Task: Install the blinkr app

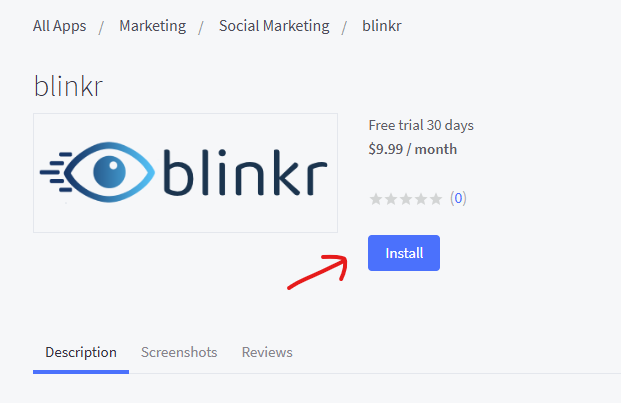Action: tap(404, 253)
